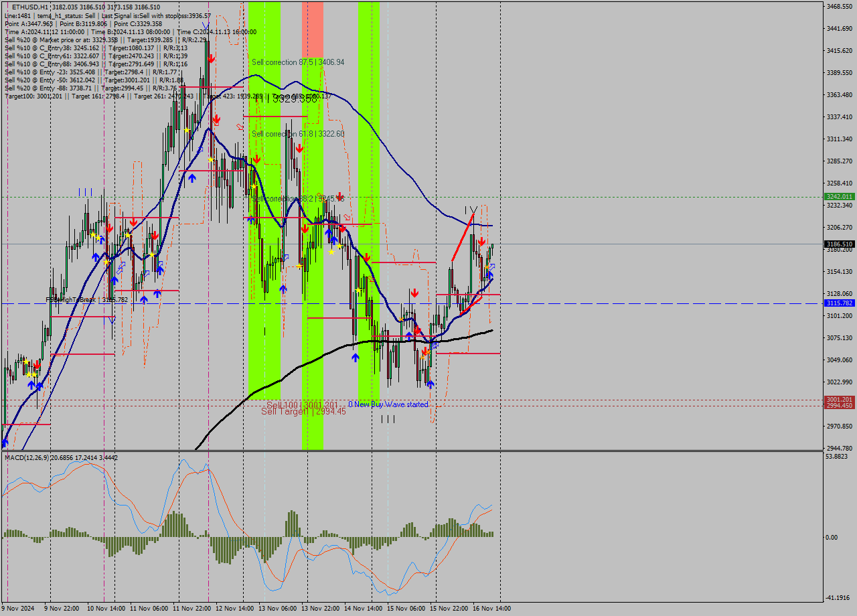Select the 'Sell %20 @ Market price' line
Image resolution: width=857 pixels, height=616 pixels.
coord(106,40)
